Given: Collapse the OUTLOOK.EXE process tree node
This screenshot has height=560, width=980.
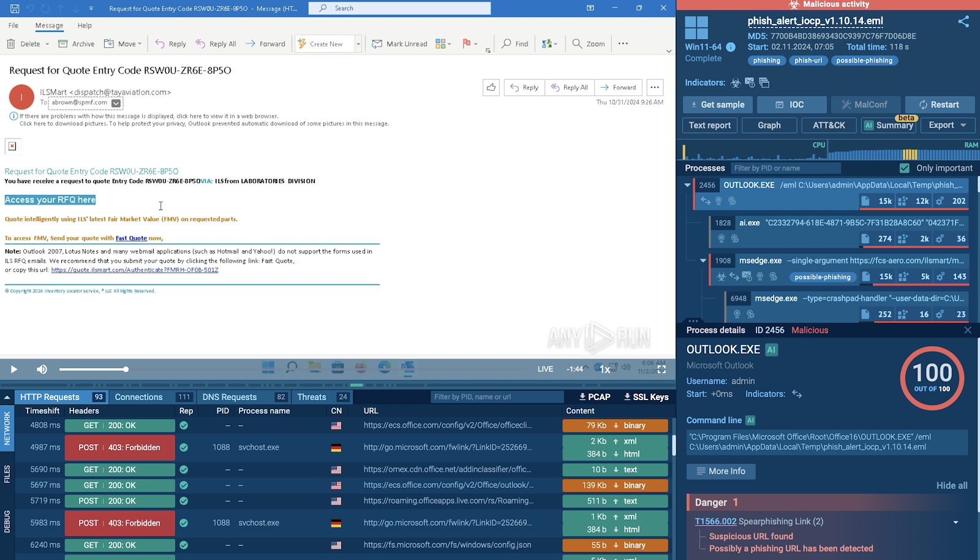Looking at the screenshot, I should 687,185.
